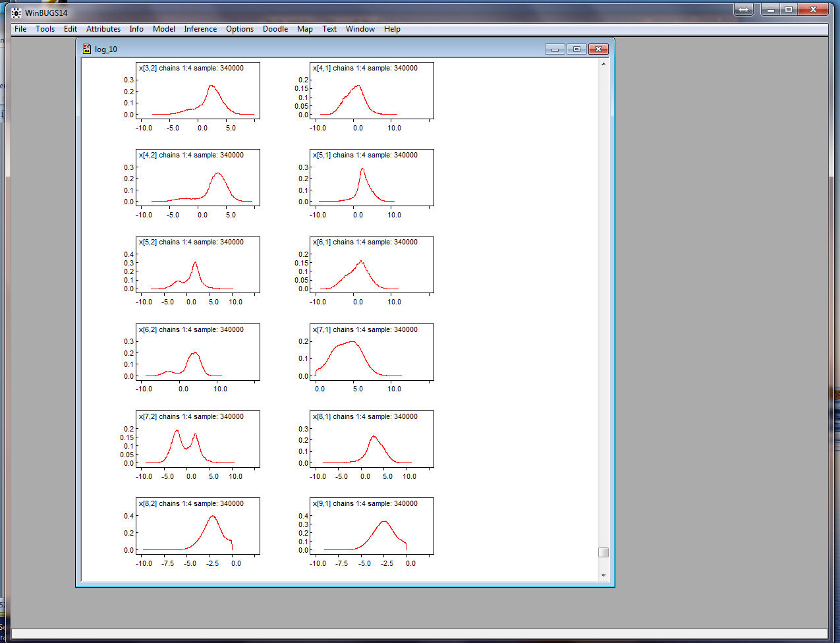Open the Inference menu
The height and width of the screenshot is (643, 840).
click(x=200, y=29)
